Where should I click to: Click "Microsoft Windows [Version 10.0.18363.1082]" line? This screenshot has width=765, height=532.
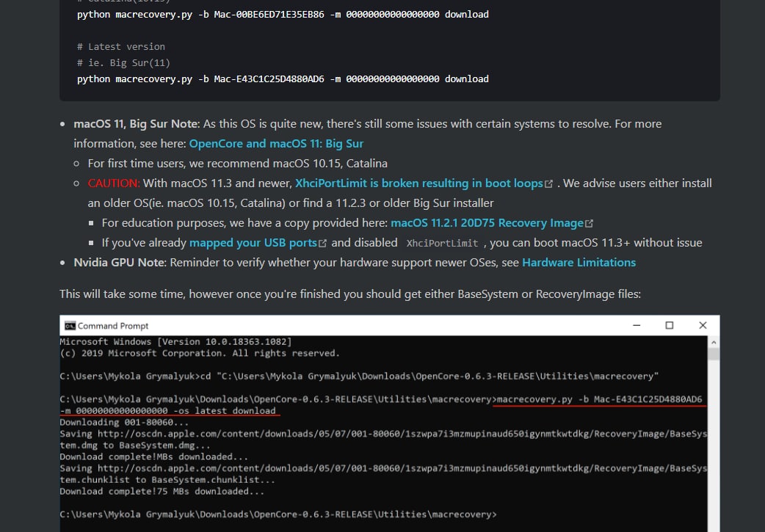pos(175,342)
